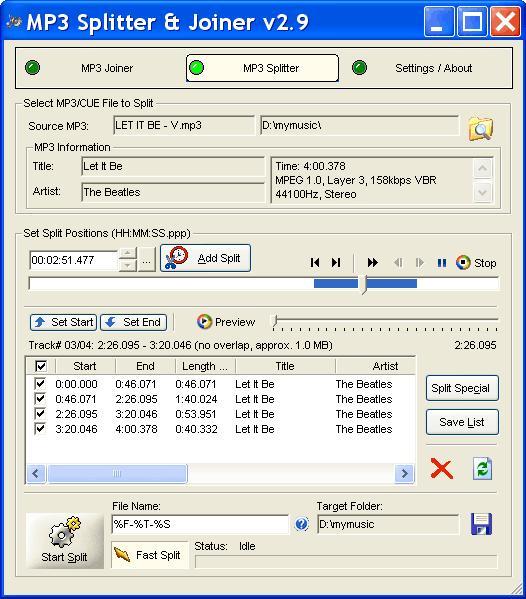This screenshot has height=599, width=526.
Task: Jump to previous track marker
Action: 315,262
